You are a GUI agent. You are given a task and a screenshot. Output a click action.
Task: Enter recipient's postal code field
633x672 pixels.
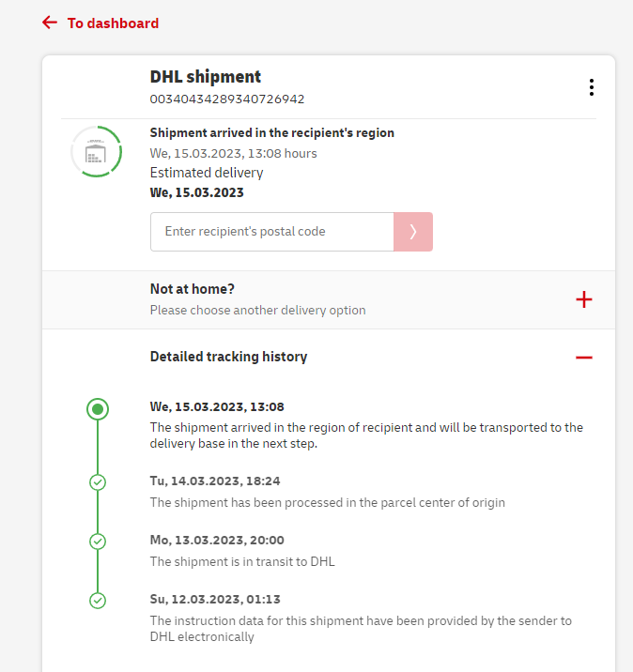click(x=271, y=232)
